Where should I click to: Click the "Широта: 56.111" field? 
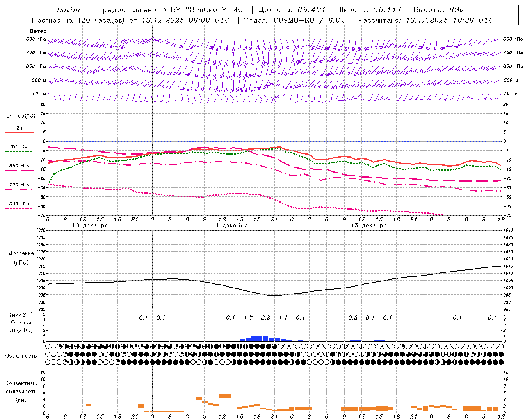(x=369, y=10)
